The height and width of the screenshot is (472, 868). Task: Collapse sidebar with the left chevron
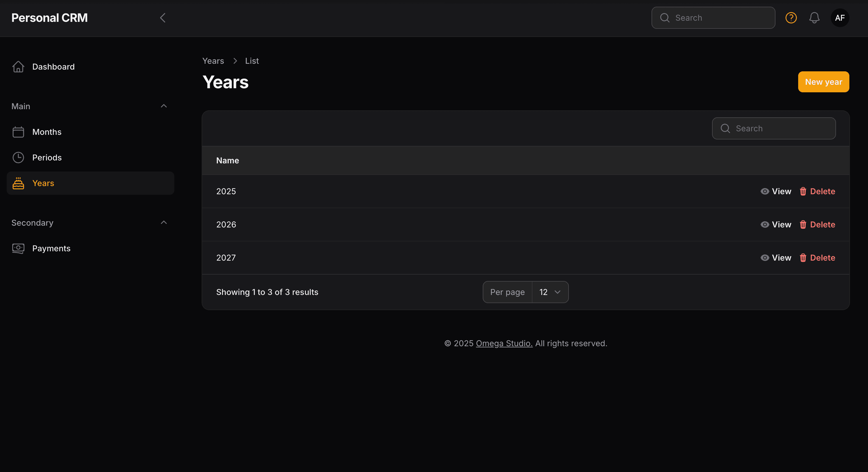(163, 18)
